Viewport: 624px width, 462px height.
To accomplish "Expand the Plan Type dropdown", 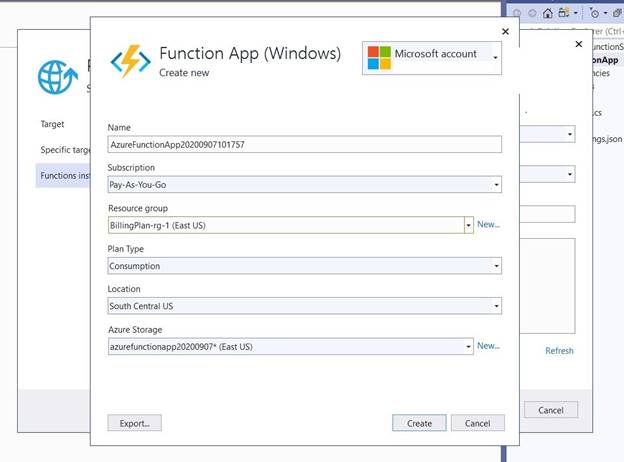I will 496,266.
